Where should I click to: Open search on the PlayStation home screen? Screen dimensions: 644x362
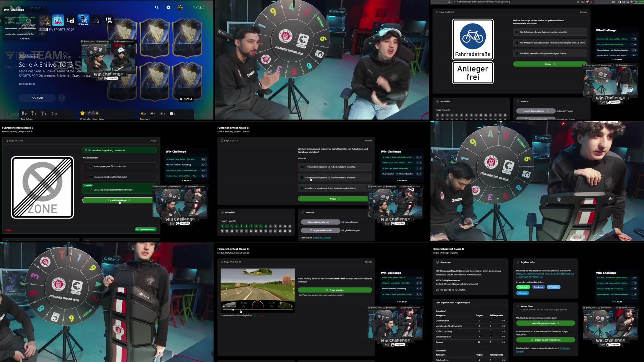pos(157,7)
